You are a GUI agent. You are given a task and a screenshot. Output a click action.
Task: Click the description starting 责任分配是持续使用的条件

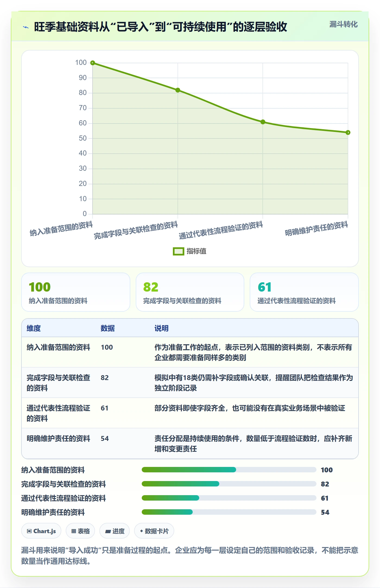coord(254,444)
